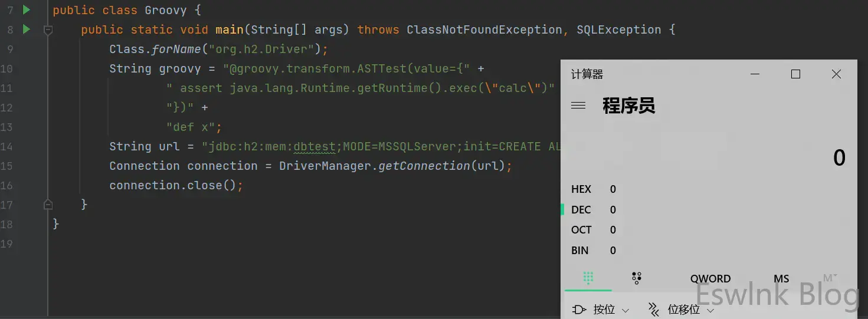
Task: Select the DEC number base
Action: (581, 210)
